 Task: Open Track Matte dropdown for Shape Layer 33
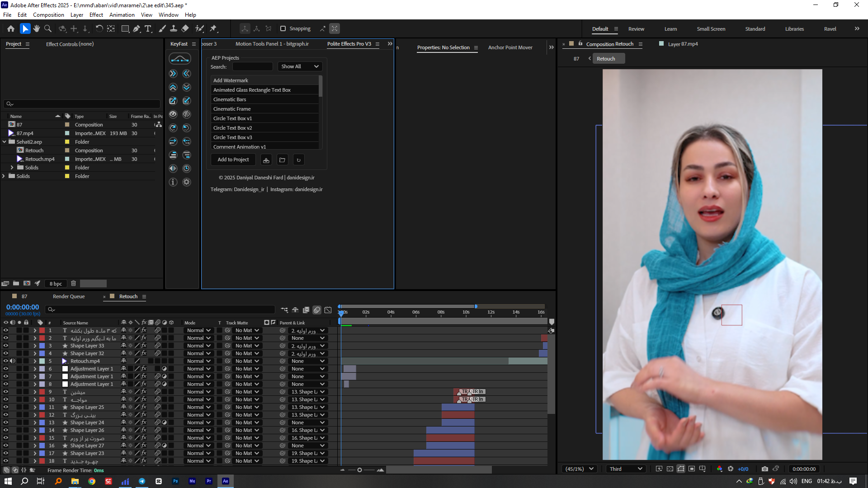tap(247, 346)
